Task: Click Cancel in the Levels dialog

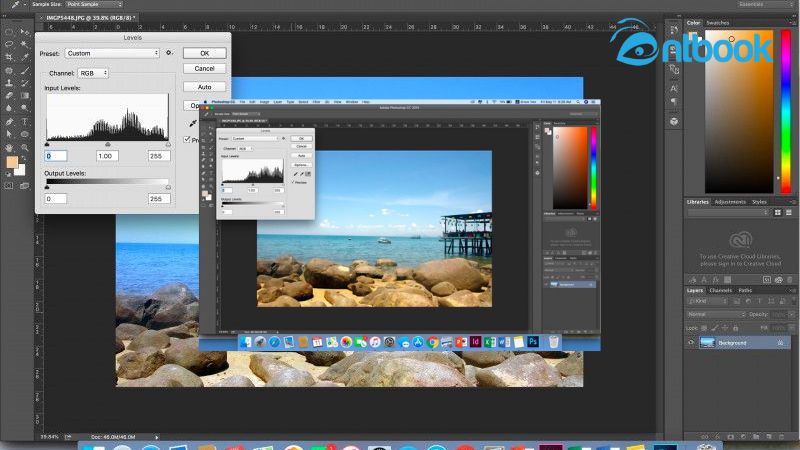Action: [x=205, y=68]
